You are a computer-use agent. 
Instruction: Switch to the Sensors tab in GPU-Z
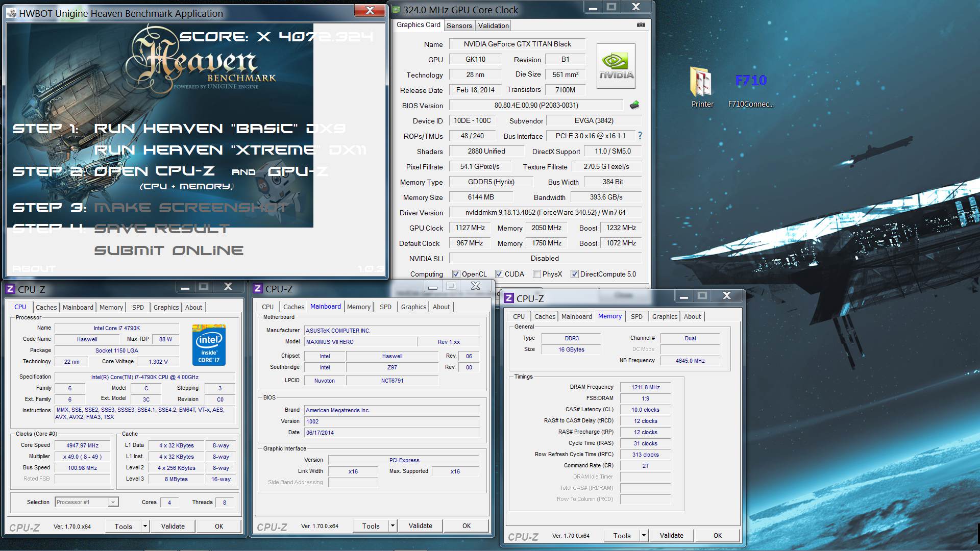(459, 26)
